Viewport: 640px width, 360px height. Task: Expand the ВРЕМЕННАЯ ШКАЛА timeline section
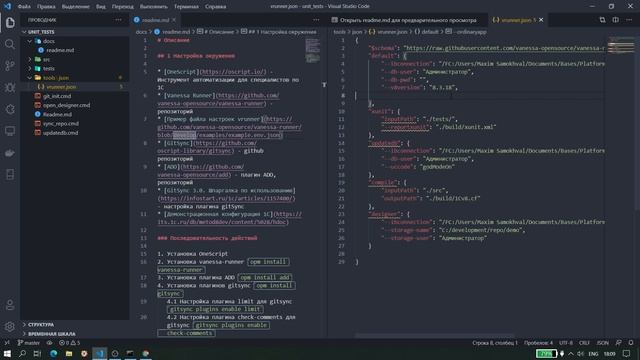click(x=51, y=334)
